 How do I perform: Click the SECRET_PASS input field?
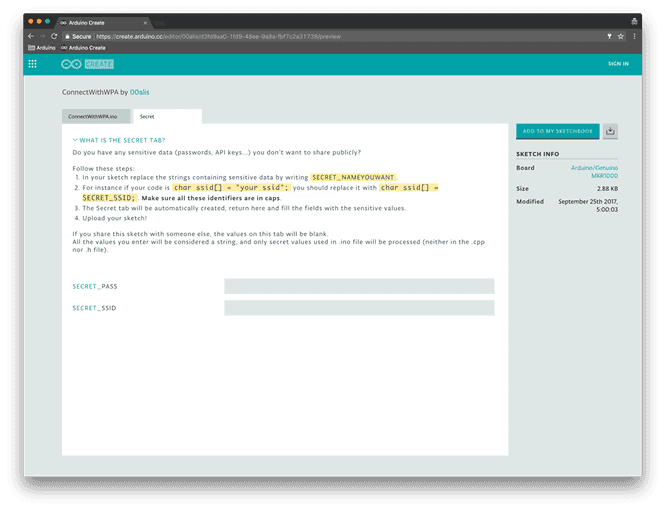[359, 286]
